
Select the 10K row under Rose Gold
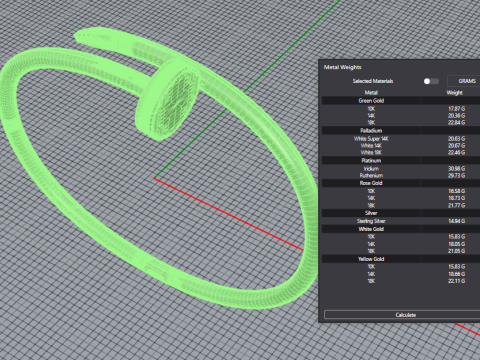[401, 191]
